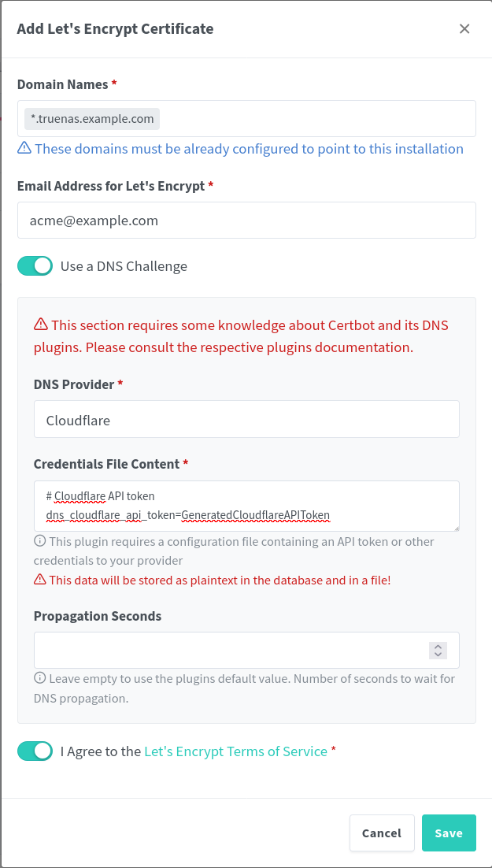Click the credentials textarea resize handle
Viewport: 492px width, 868px height.
click(454, 526)
